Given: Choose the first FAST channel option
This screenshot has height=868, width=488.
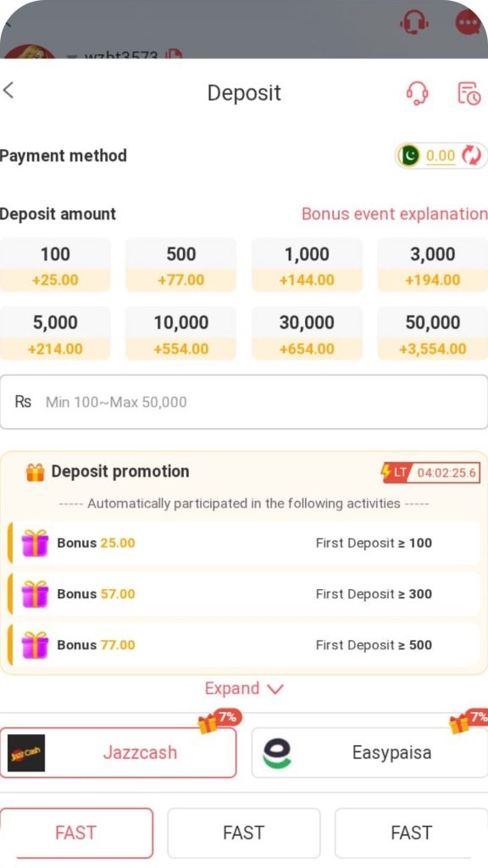Looking at the screenshot, I should (76, 832).
